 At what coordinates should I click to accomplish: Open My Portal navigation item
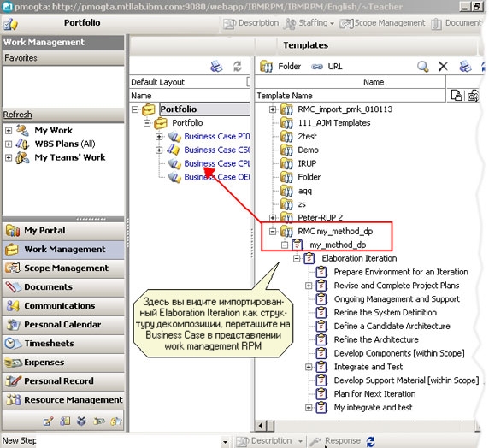[x=63, y=231]
